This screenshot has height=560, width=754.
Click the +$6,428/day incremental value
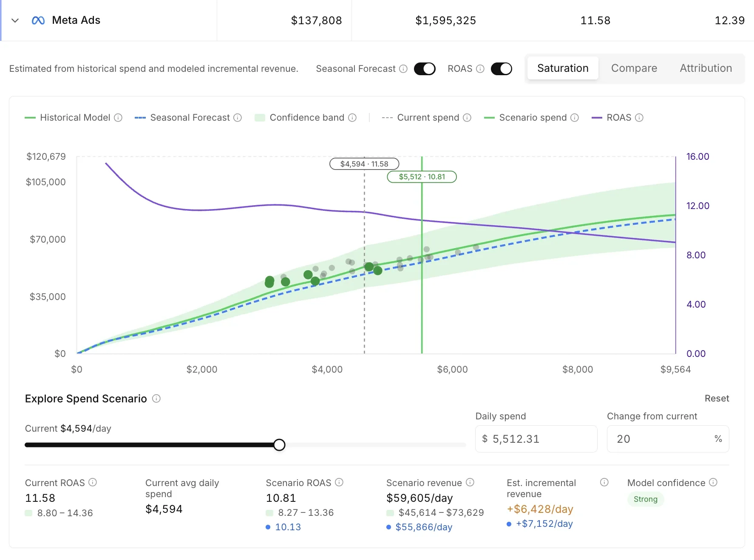tap(540, 509)
